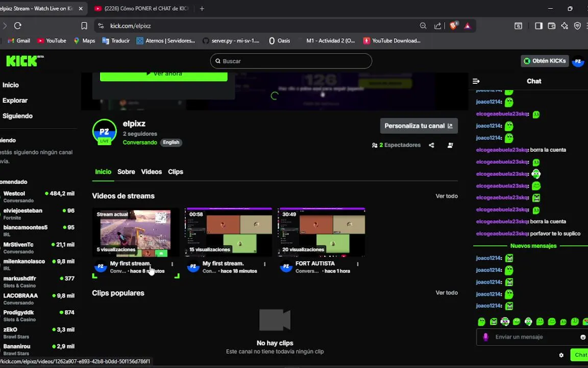Bookmark this page with the bookmark icon
The image size is (588, 368).
click(x=84, y=26)
